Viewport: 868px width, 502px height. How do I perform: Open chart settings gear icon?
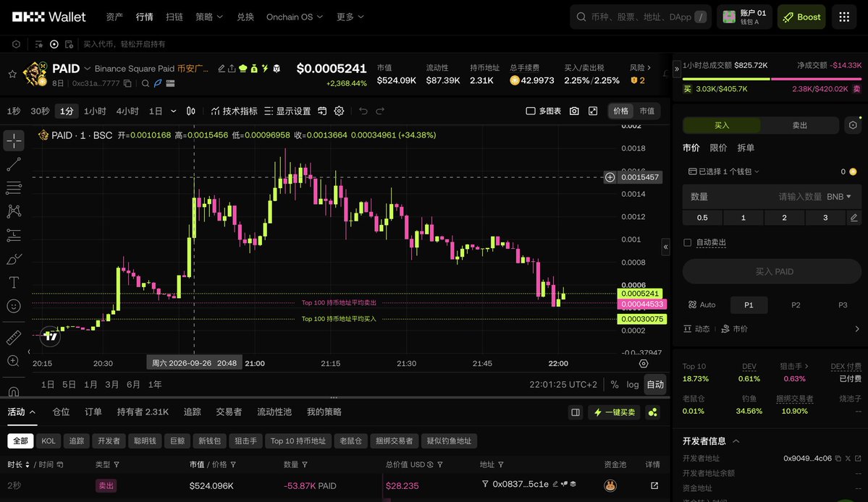click(340, 111)
